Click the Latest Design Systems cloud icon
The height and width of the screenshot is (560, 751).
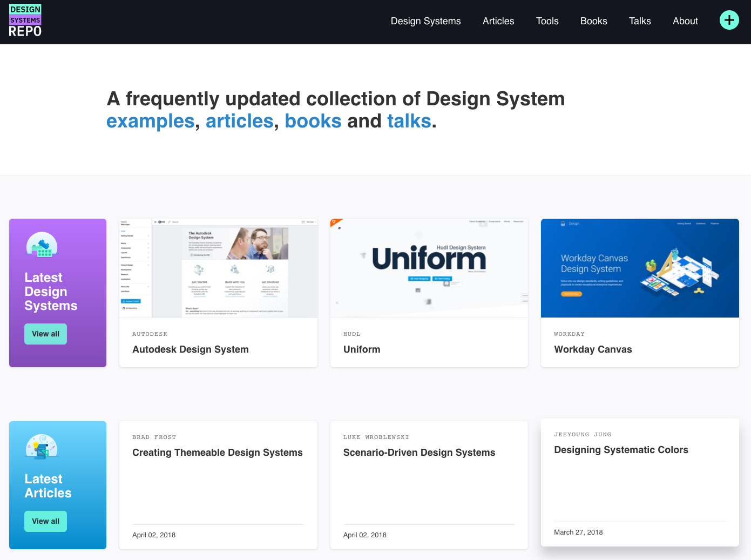pyautogui.click(x=42, y=245)
